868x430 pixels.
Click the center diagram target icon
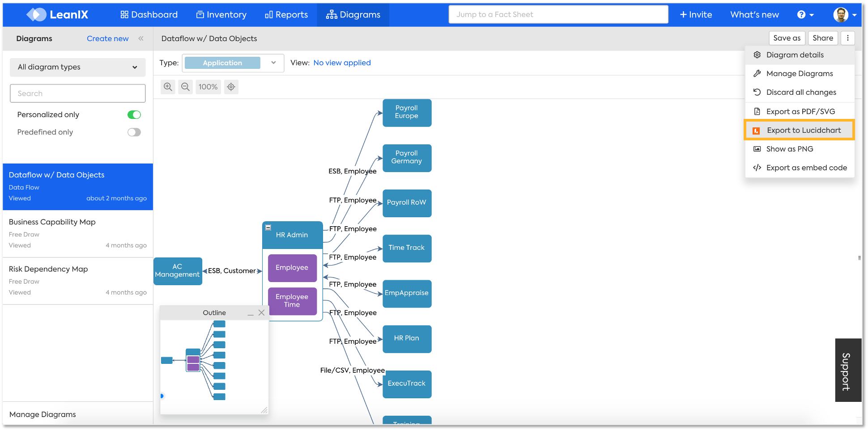231,87
